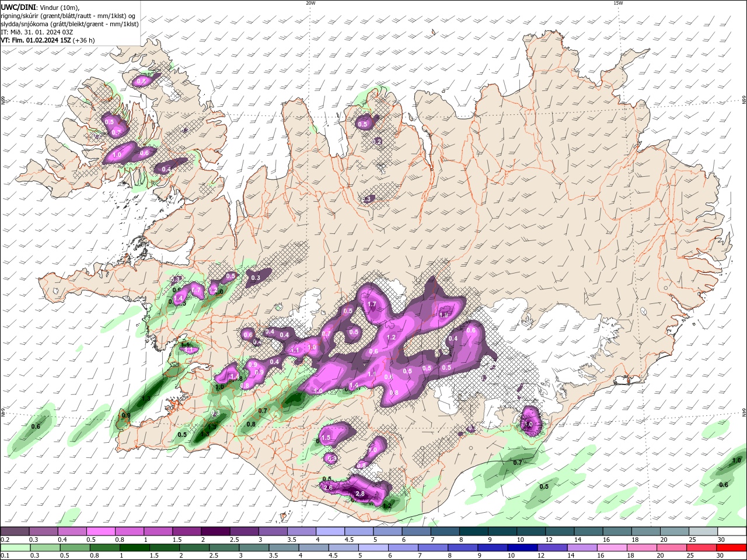
Task: Select rain legend swatch between 16 and 18
Action: (612, 548)
